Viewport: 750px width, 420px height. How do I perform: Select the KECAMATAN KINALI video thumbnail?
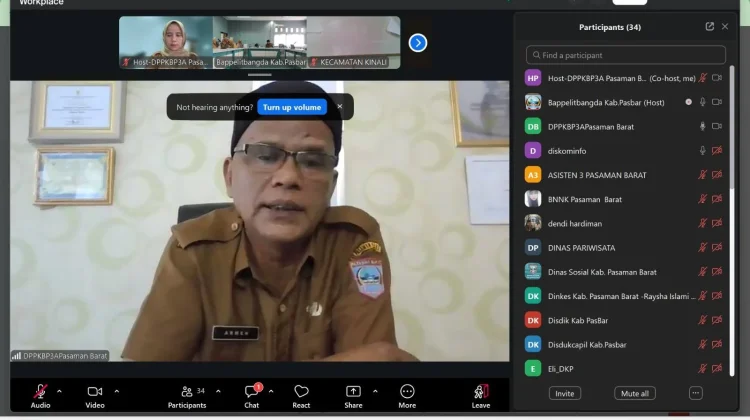click(353, 43)
